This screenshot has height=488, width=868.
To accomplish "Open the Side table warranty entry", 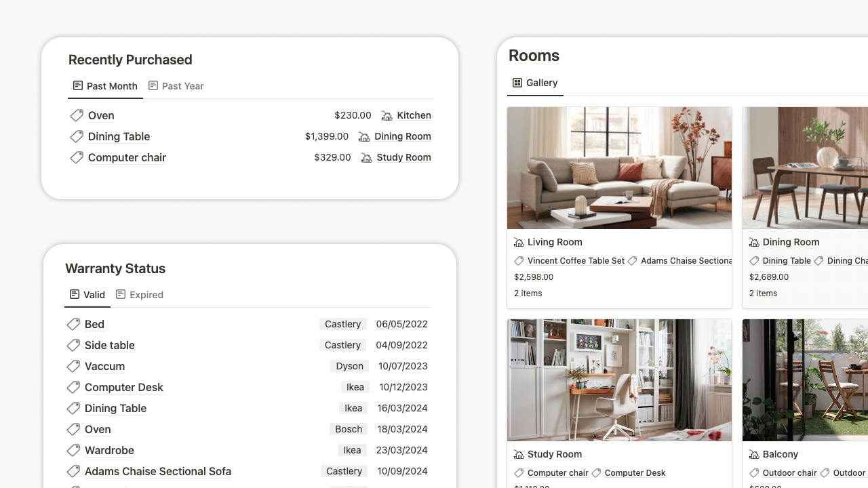I will 109,345.
